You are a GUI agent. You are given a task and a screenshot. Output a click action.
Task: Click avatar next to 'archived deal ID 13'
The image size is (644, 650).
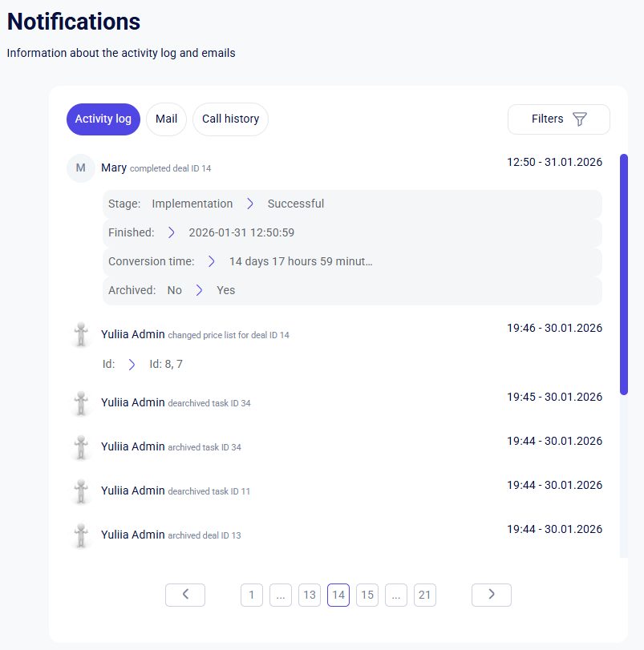pos(81,535)
